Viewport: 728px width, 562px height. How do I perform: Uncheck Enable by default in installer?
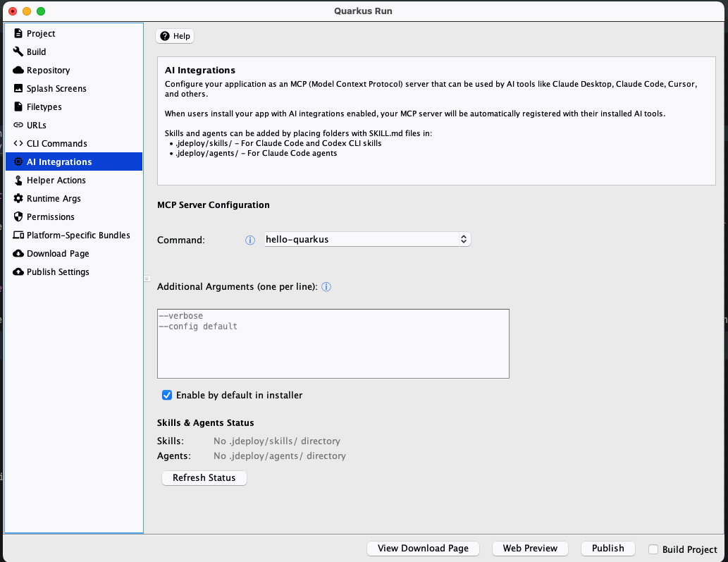point(167,396)
